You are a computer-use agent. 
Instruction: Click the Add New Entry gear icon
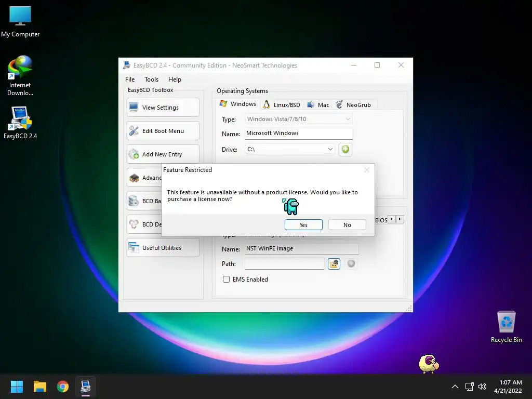click(x=134, y=154)
